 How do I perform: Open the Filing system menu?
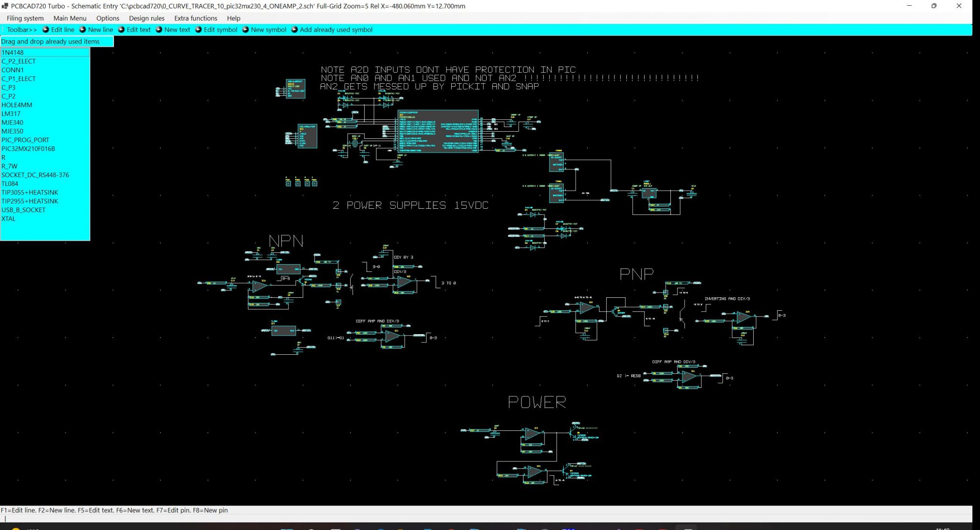click(25, 18)
